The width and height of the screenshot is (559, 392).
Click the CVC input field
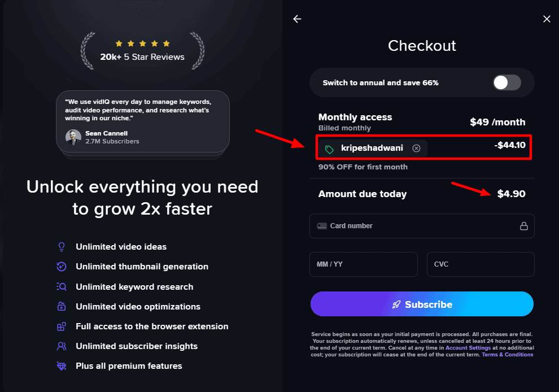480,264
